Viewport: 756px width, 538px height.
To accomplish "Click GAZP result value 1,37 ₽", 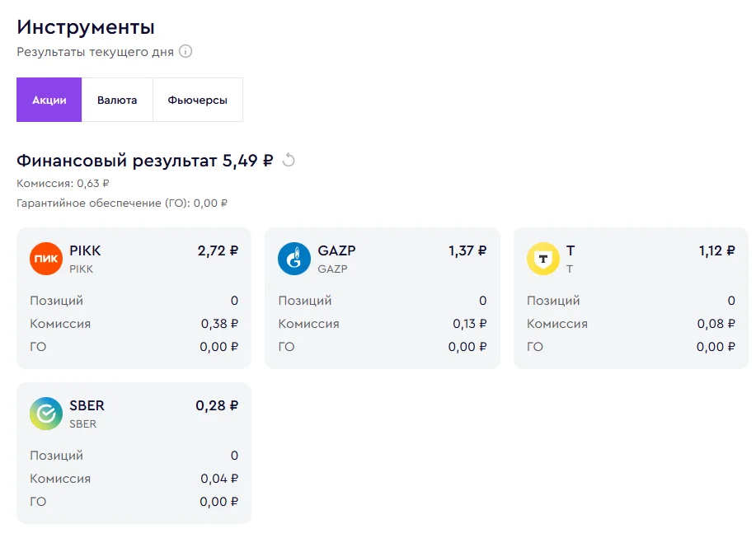I will [x=467, y=251].
